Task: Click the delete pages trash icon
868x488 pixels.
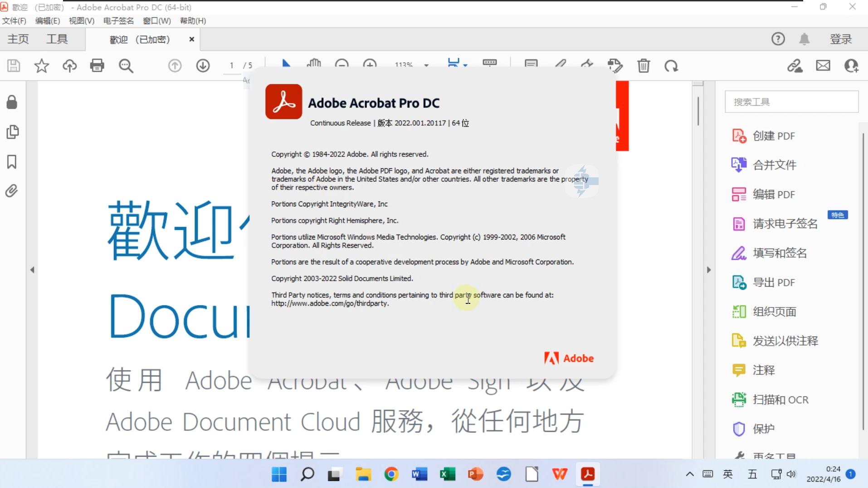Action: (644, 66)
